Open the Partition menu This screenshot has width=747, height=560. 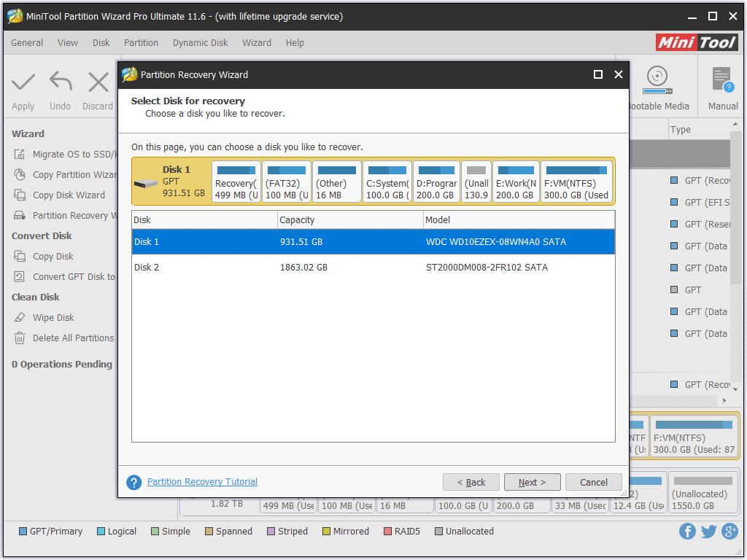click(141, 43)
